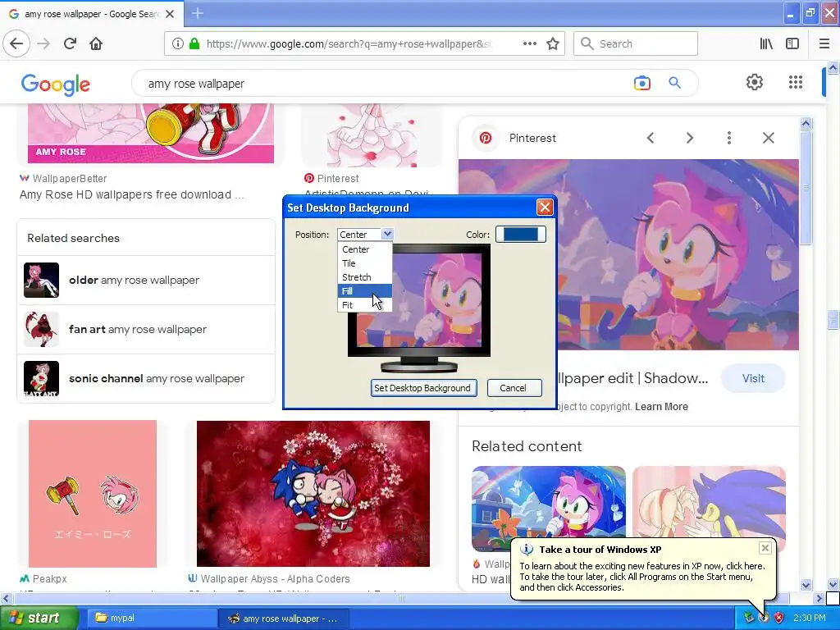Viewport: 840px width, 630px height.
Task: Open the browser home page
Action: [96, 43]
